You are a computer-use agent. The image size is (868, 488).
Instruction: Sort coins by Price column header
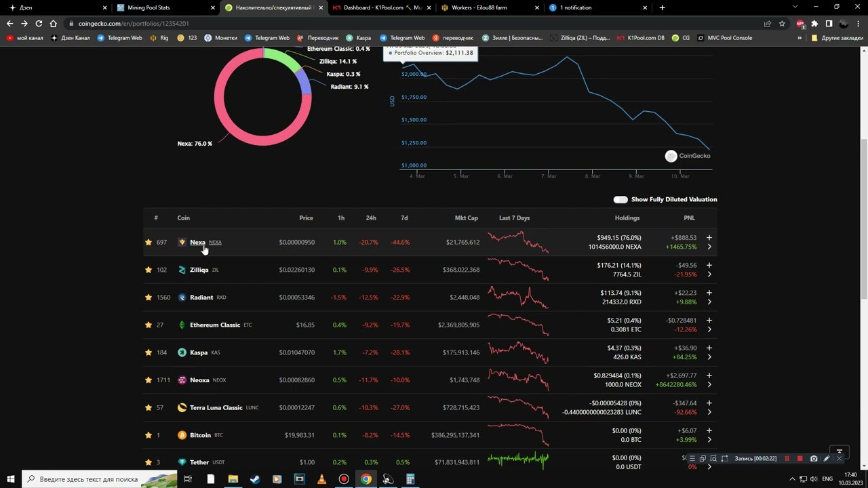tap(307, 218)
